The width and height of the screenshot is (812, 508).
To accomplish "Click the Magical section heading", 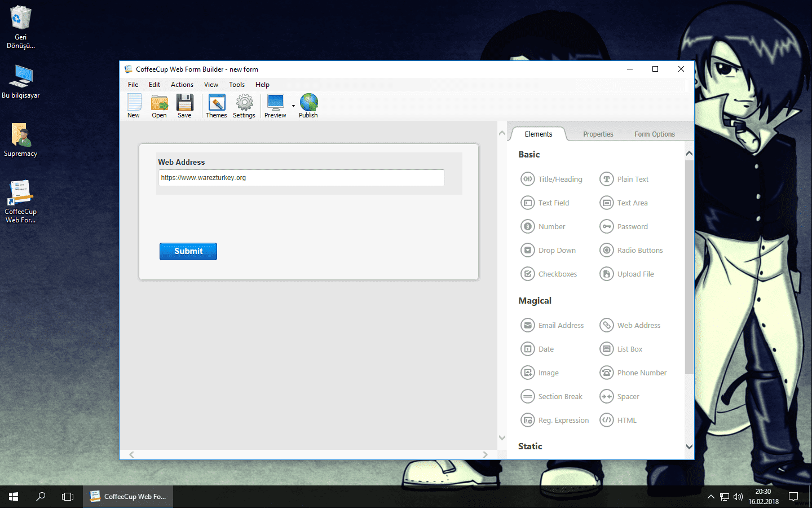I will point(535,301).
